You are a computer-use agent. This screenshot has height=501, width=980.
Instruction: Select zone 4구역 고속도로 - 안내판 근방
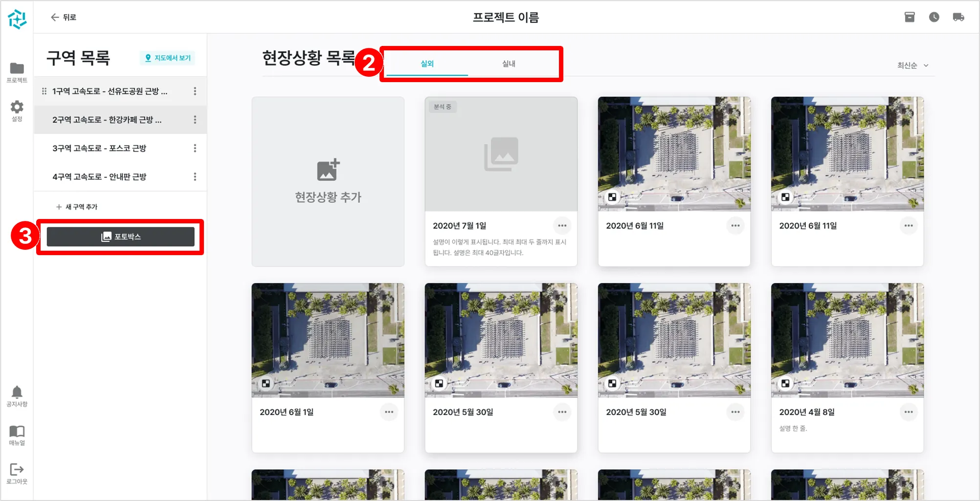coord(120,176)
